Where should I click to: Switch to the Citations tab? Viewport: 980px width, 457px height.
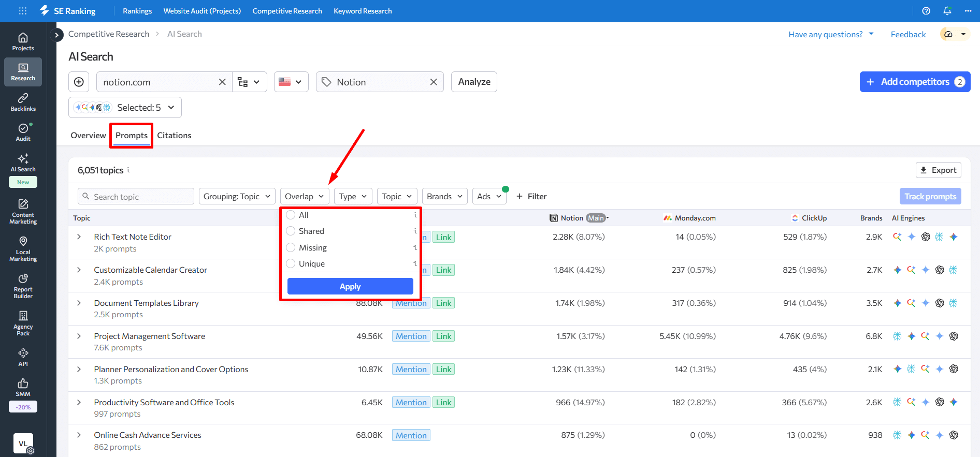pos(174,135)
